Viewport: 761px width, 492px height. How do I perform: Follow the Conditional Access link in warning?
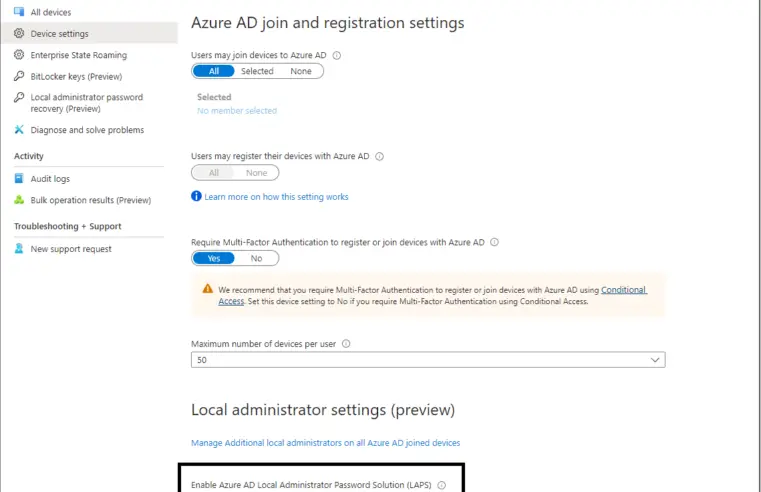pyautogui.click(x=623, y=290)
